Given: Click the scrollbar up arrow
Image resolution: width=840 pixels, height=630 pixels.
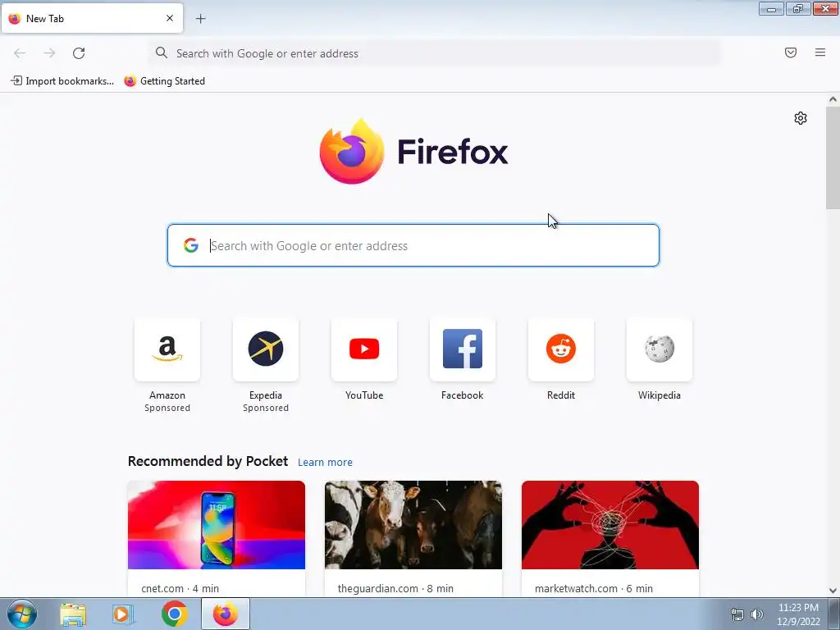Looking at the screenshot, I should coord(833,99).
